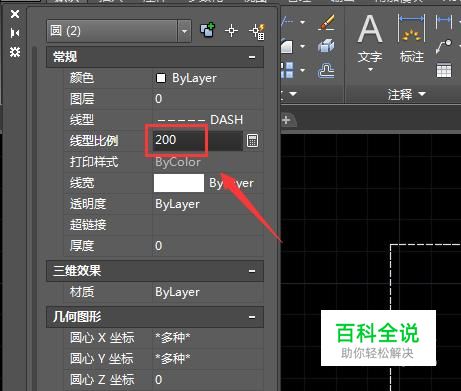This screenshot has width=461, height=391.
Task: Click the 颜色 property label
Action: pos(82,78)
